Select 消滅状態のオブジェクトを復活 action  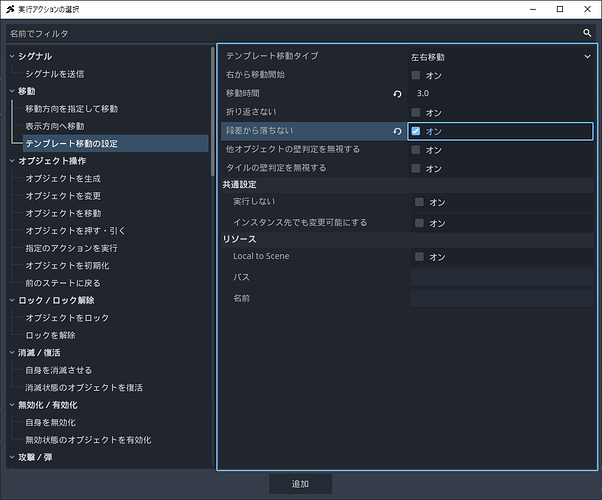[x=84, y=388]
